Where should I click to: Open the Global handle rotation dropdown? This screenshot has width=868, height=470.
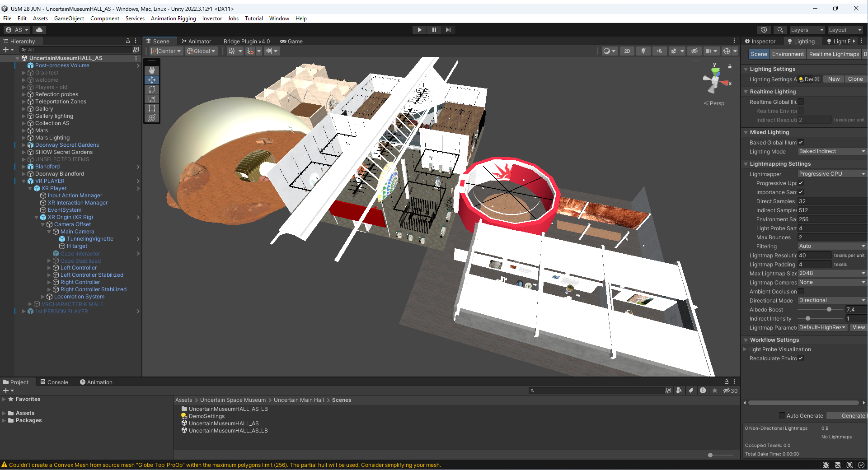(x=202, y=51)
